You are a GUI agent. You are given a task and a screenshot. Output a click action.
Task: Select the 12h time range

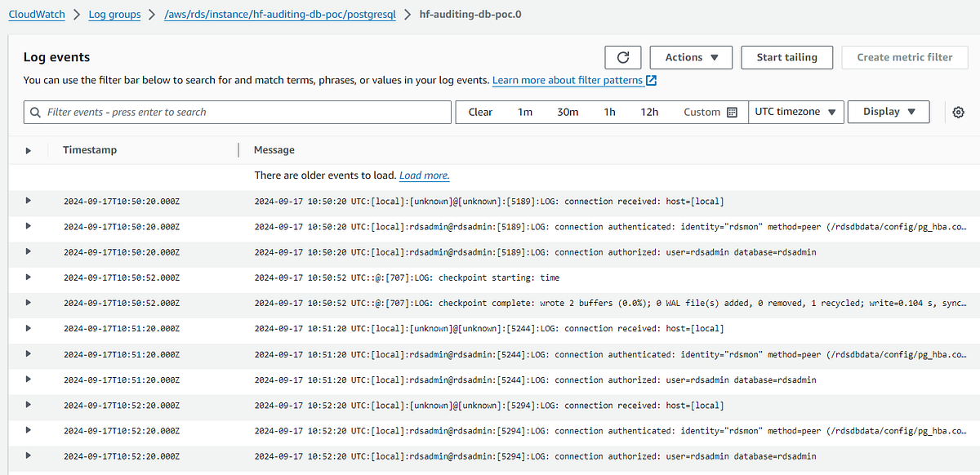coord(649,112)
